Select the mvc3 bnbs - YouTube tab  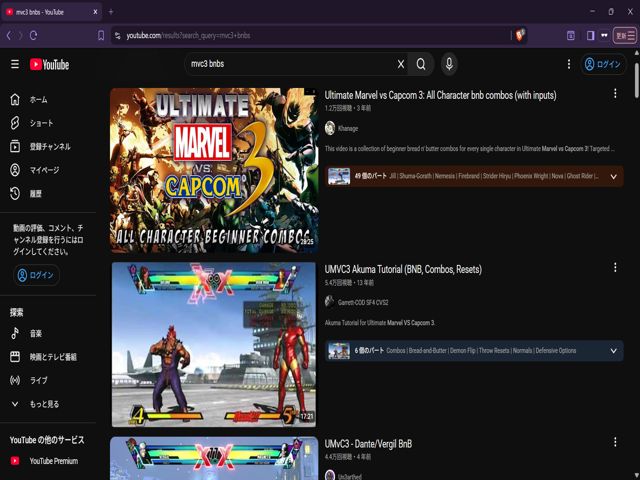(x=51, y=12)
